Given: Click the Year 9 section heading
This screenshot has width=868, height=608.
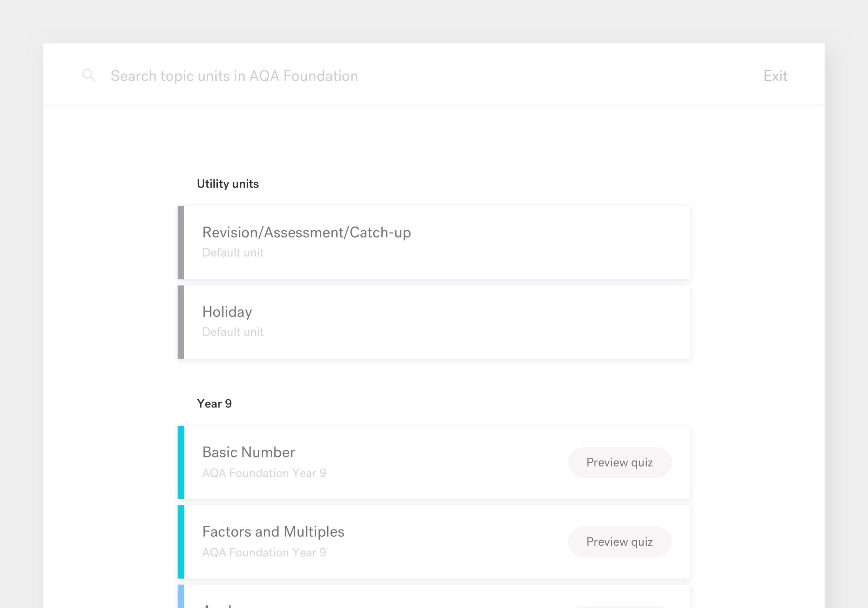Looking at the screenshot, I should 214,404.
